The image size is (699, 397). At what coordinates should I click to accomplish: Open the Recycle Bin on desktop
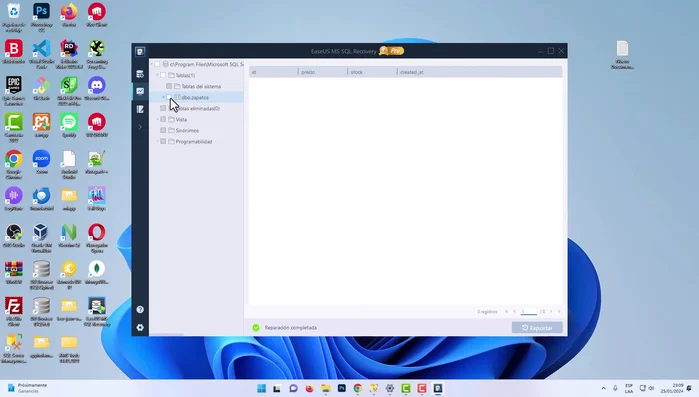(x=14, y=17)
